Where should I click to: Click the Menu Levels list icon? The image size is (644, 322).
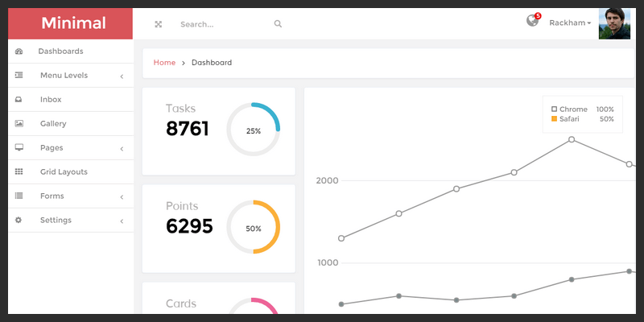coord(19,75)
